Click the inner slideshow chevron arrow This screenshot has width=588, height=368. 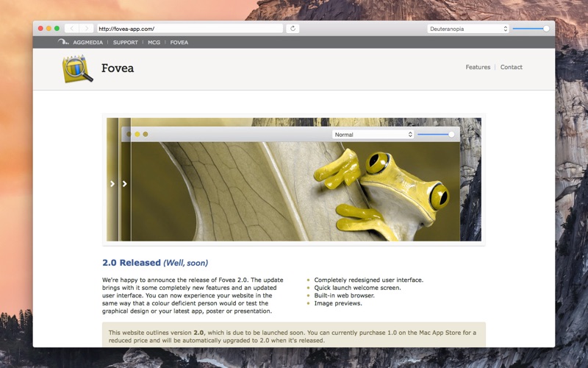[x=124, y=183]
